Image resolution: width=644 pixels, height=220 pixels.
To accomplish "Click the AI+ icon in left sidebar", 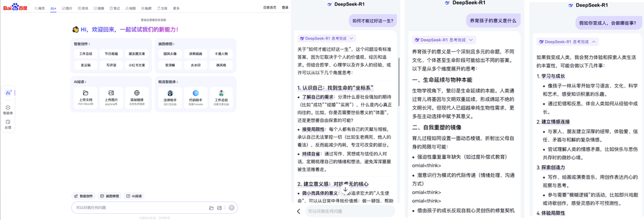I will (x=8, y=93).
